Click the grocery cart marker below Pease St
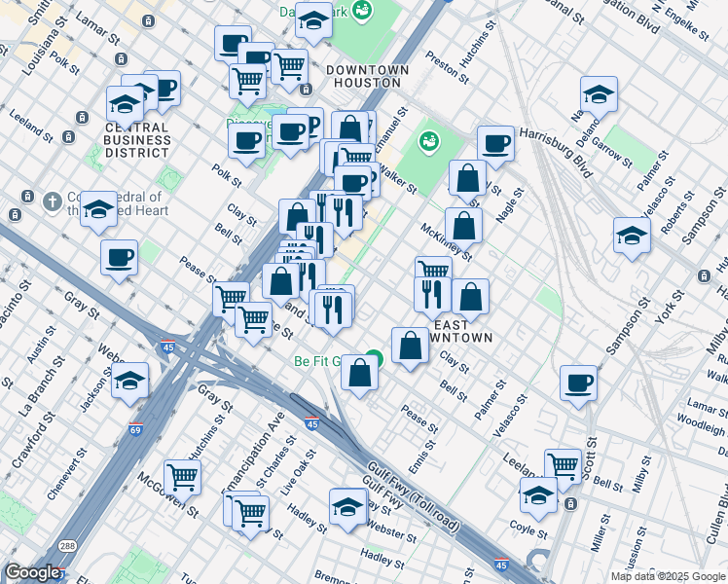Screen dimensions: 728x584 (253, 321)
